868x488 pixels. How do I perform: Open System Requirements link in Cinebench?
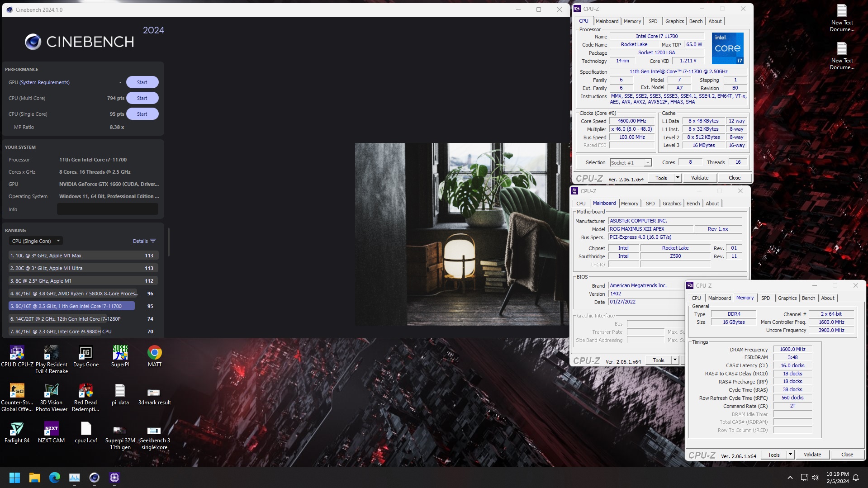[x=44, y=82]
